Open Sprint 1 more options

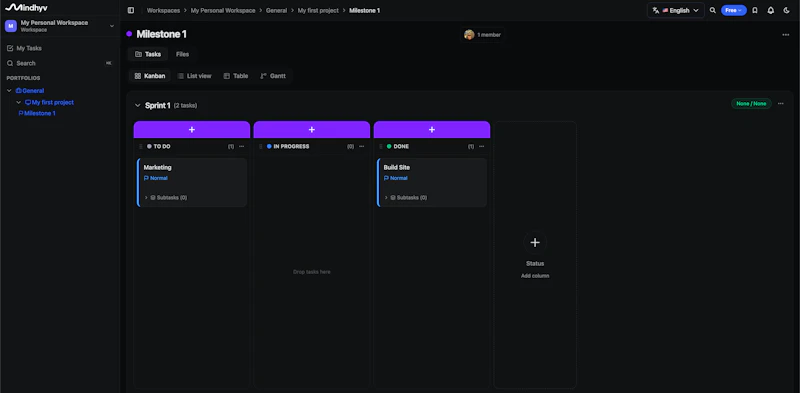[781, 104]
